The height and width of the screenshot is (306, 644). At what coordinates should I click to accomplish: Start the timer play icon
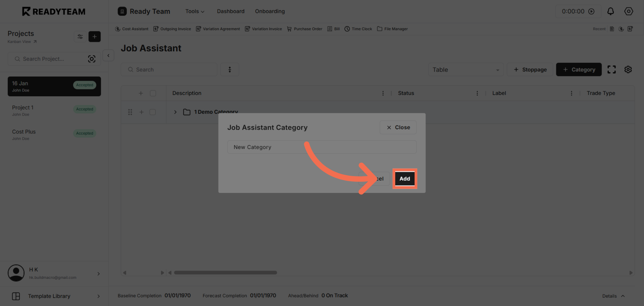(x=591, y=11)
